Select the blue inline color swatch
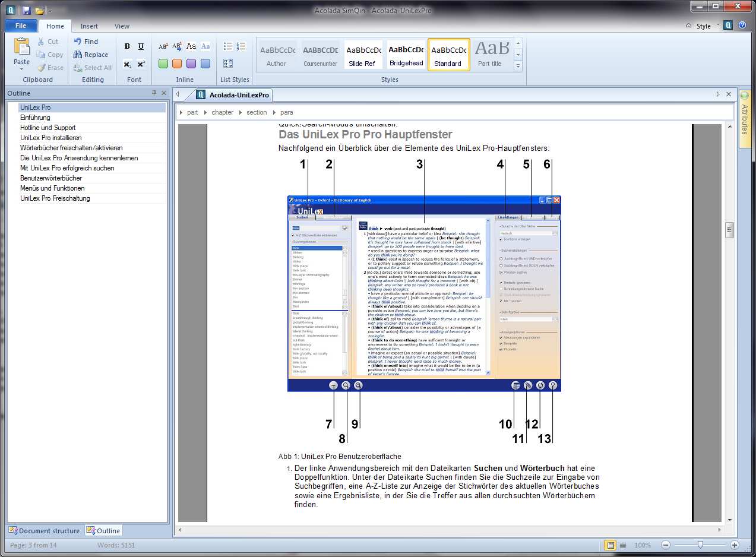Image resolution: width=756 pixels, height=557 pixels. click(205, 64)
